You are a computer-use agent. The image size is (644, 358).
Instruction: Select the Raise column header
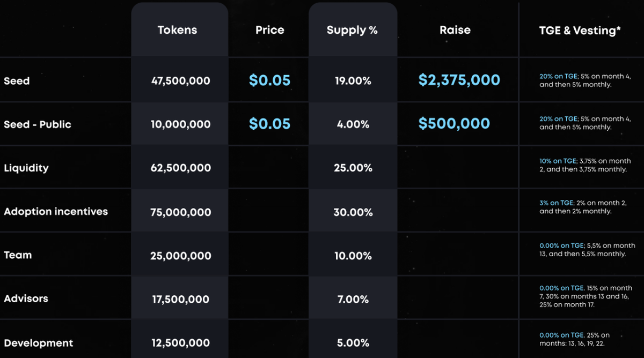[455, 30]
